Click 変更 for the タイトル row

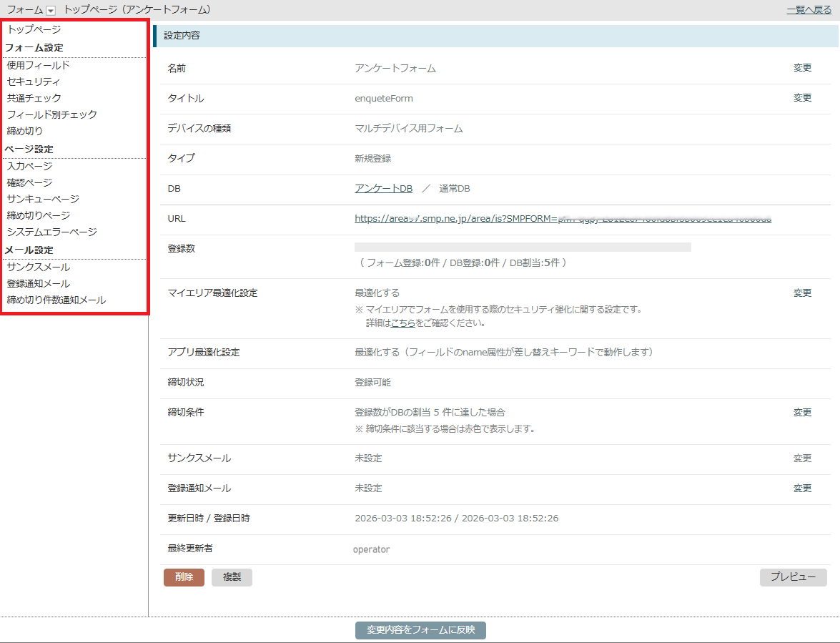tap(802, 98)
